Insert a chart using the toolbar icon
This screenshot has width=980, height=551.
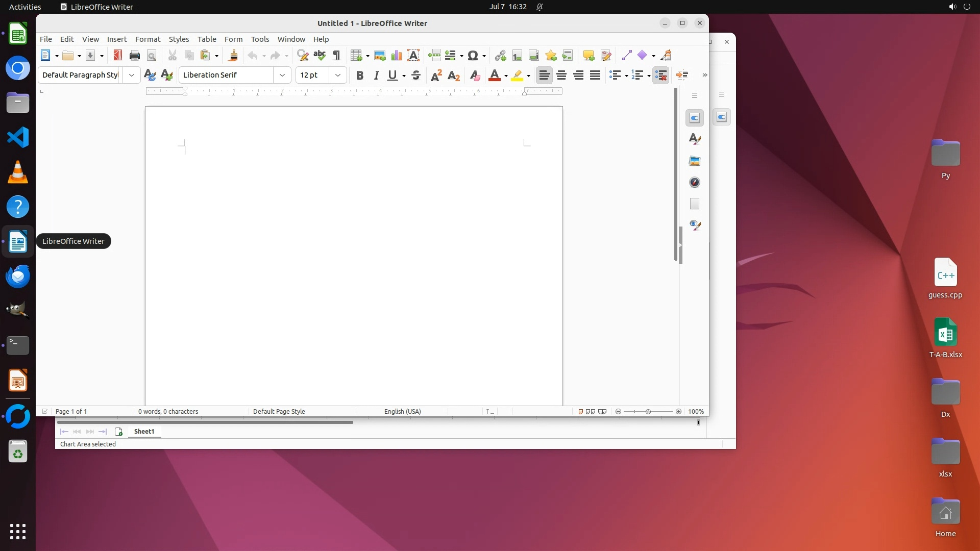pyautogui.click(x=397, y=56)
